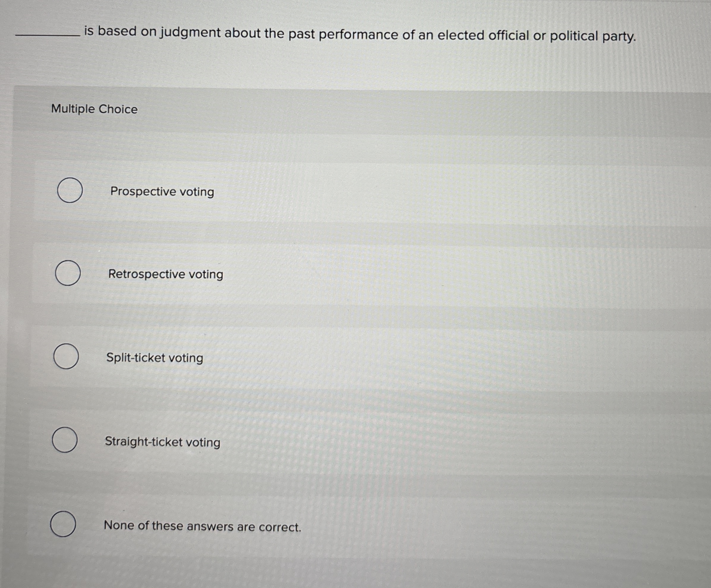The image size is (711, 588).
Task: Click the Split-ticket voting answer label
Action: click(155, 358)
